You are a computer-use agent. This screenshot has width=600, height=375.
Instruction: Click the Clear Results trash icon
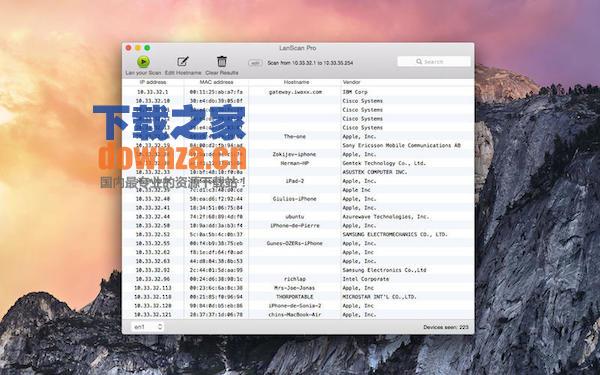click(x=222, y=61)
